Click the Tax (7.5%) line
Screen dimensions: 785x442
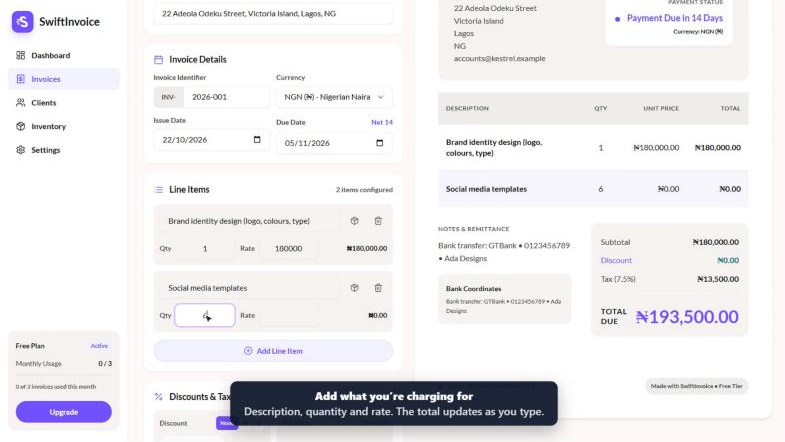click(670, 279)
